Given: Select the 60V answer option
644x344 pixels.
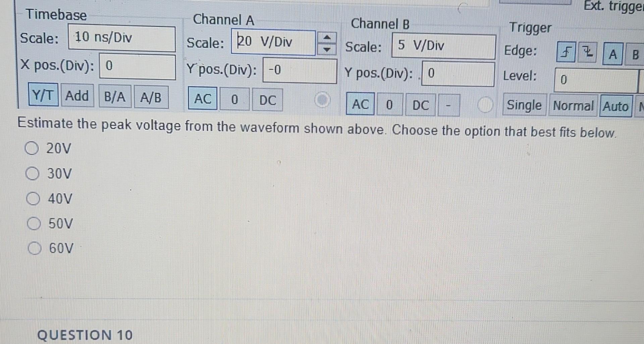Looking at the screenshot, I should pyautogui.click(x=34, y=248).
